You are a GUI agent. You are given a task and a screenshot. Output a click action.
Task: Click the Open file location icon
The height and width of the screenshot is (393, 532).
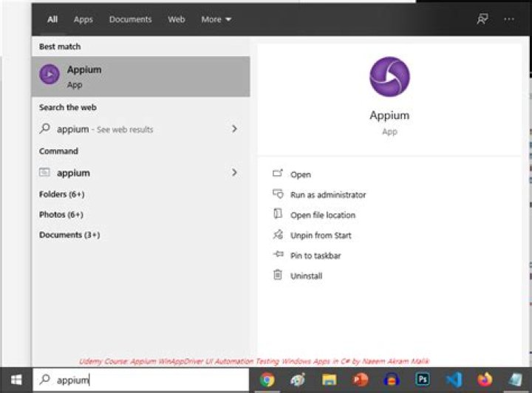click(x=278, y=213)
